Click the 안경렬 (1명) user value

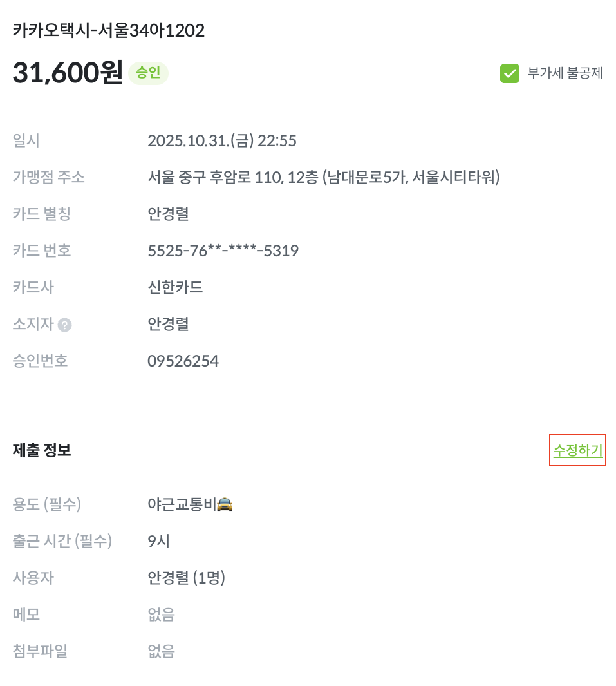coord(186,578)
